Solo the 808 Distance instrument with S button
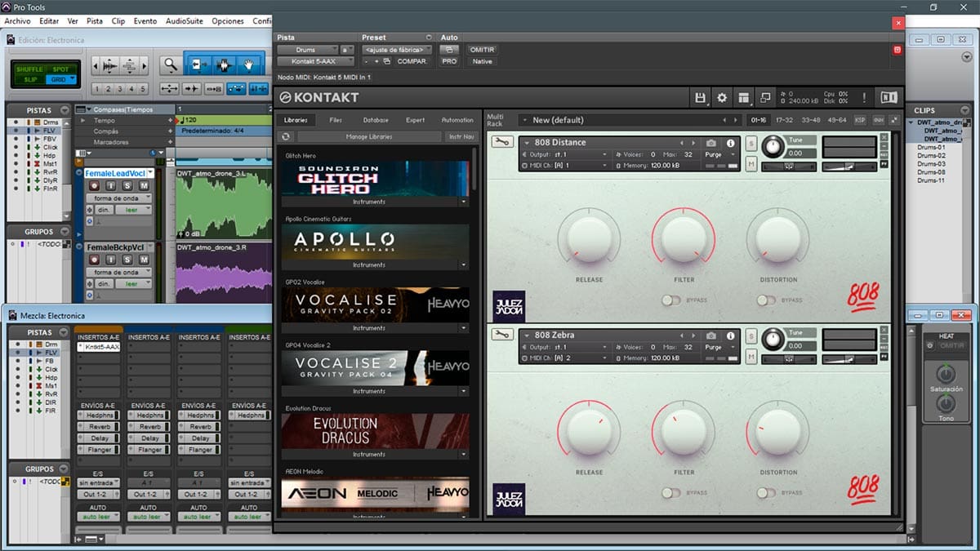Viewport: 980px width, 551px height. pos(751,143)
